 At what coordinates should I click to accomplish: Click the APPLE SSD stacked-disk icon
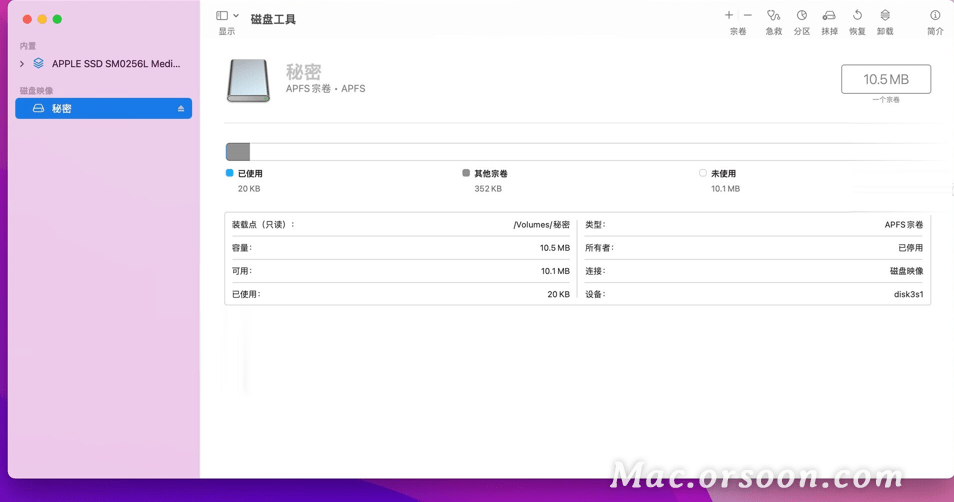pyautogui.click(x=38, y=63)
